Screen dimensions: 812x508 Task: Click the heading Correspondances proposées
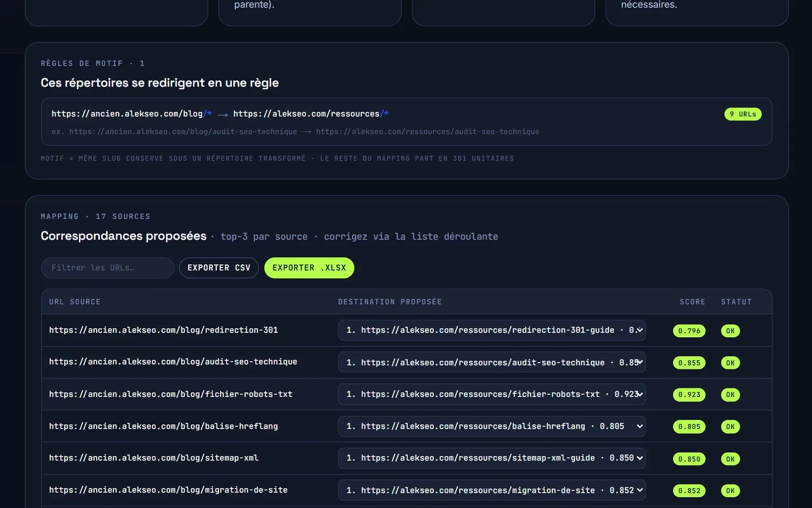[x=124, y=236]
